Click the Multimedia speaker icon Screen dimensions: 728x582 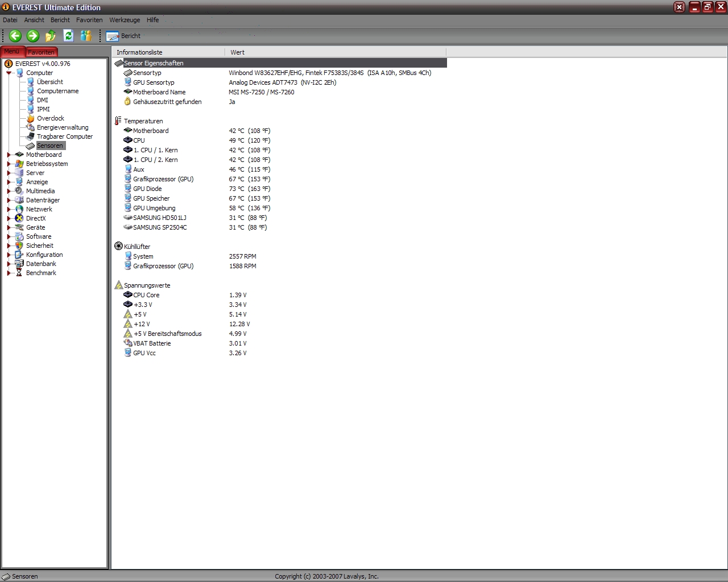(19, 191)
